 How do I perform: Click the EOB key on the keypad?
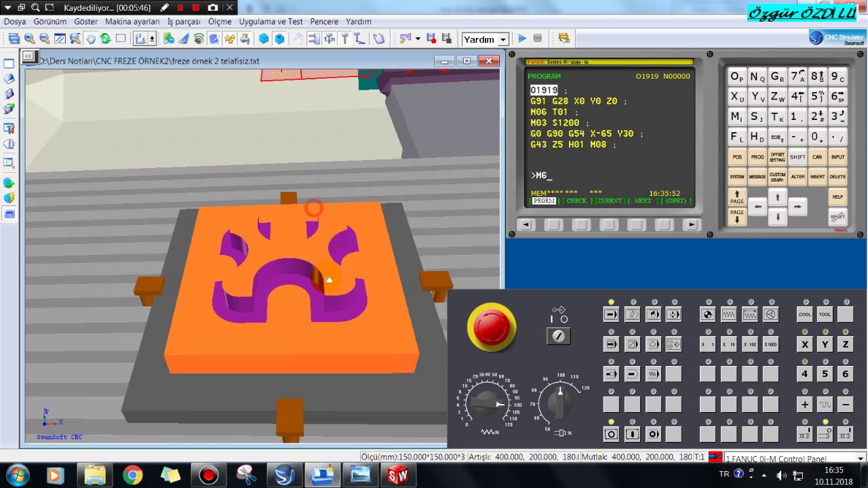(x=777, y=137)
